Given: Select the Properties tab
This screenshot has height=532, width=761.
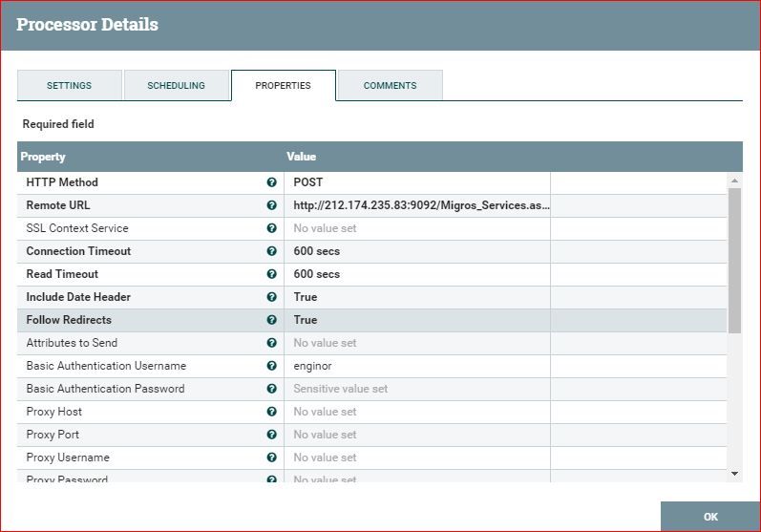Looking at the screenshot, I should [284, 85].
